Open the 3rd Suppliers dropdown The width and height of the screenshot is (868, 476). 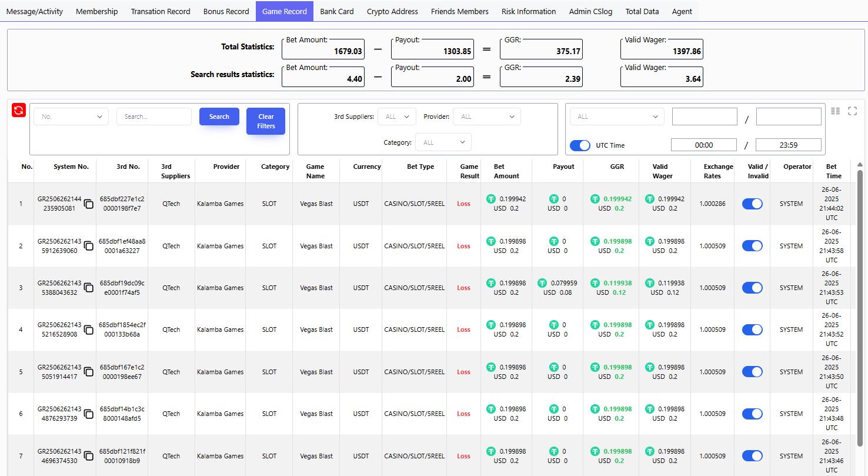coord(396,116)
